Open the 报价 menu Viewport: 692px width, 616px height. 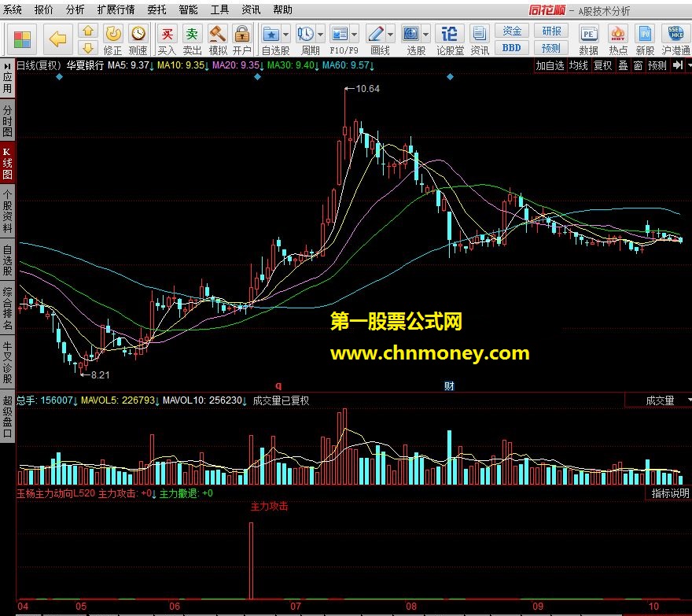click(x=44, y=9)
